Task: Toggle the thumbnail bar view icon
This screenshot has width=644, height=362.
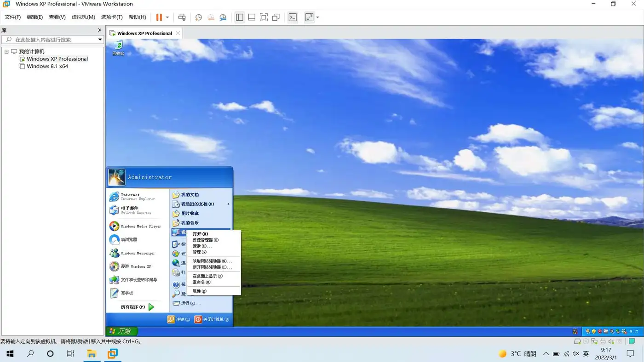Action: pyautogui.click(x=252, y=17)
